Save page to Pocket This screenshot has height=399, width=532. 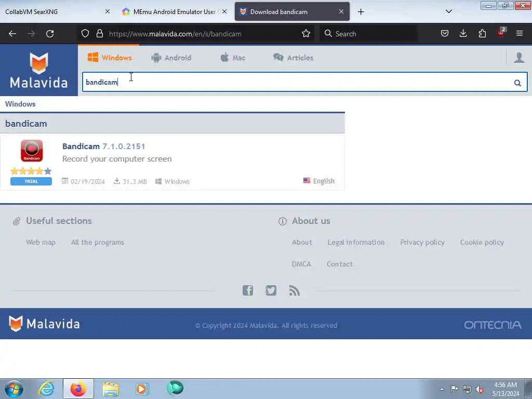(445, 33)
